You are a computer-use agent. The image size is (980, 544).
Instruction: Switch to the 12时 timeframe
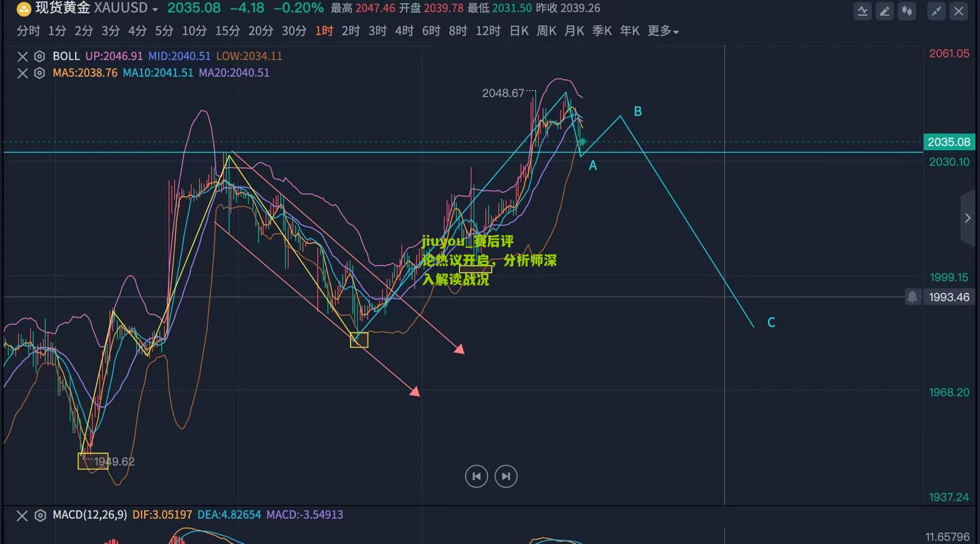coord(488,31)
